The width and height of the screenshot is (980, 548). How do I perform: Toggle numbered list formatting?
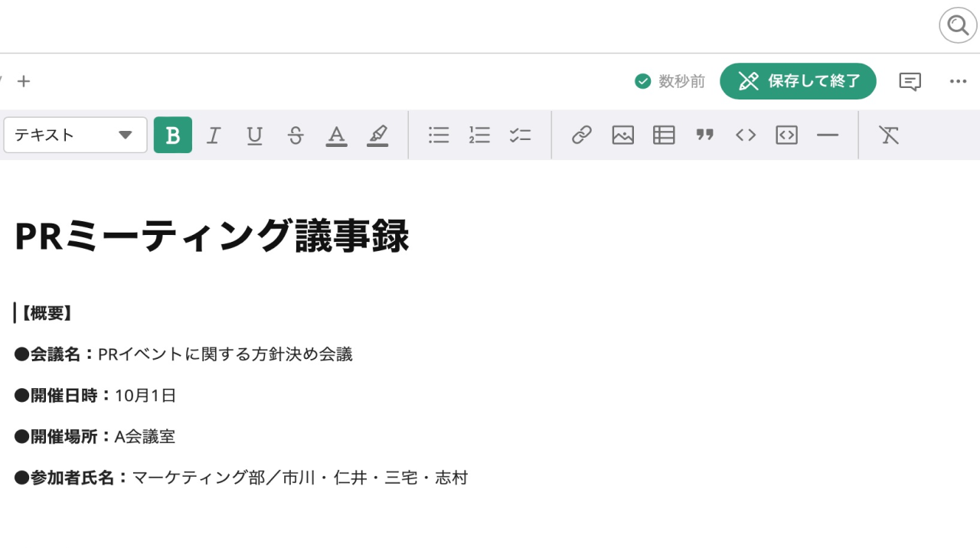[x=479, y=135]
